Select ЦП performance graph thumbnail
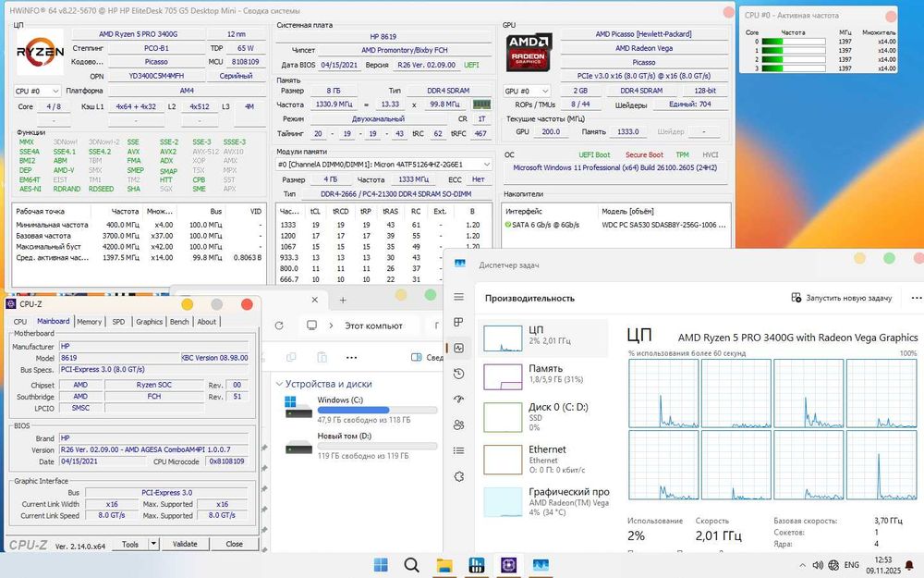 502,338
